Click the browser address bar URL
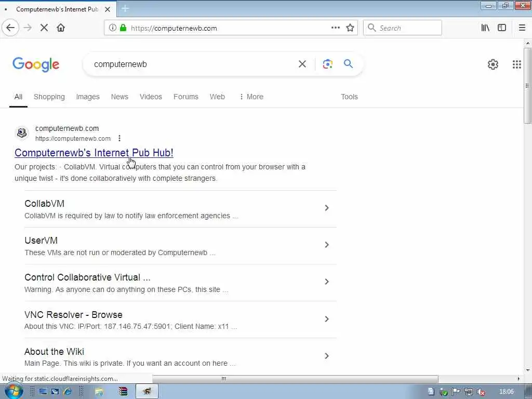532x399 pixels. coord(174,28)
